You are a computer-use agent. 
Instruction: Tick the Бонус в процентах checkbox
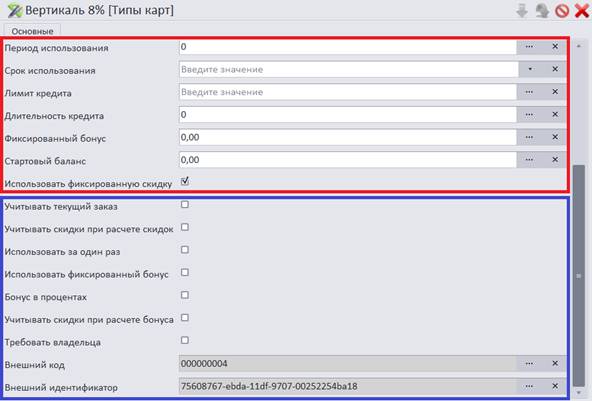[185, 295]
